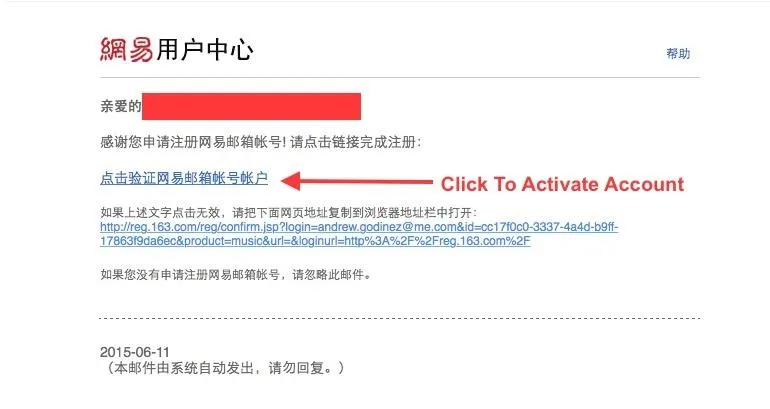Click the 点击验证网易邮箱帐号帐户 verification link

pyautogui.click(x=184, y=178)
